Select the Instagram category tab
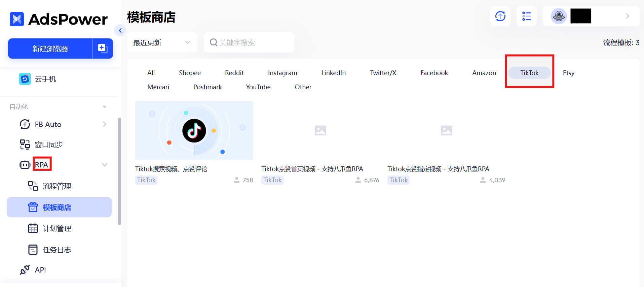Screen dimensions: 644x287 coord(282,73)
